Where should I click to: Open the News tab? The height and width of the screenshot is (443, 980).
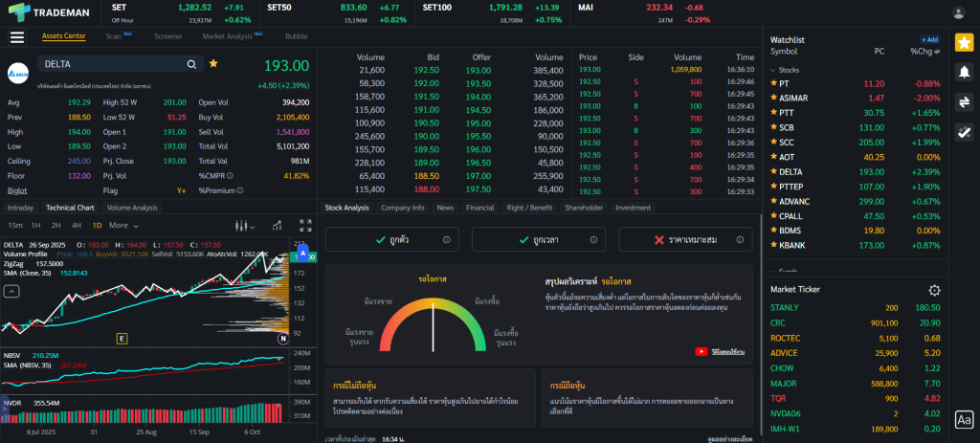click(x=445, y=208)
